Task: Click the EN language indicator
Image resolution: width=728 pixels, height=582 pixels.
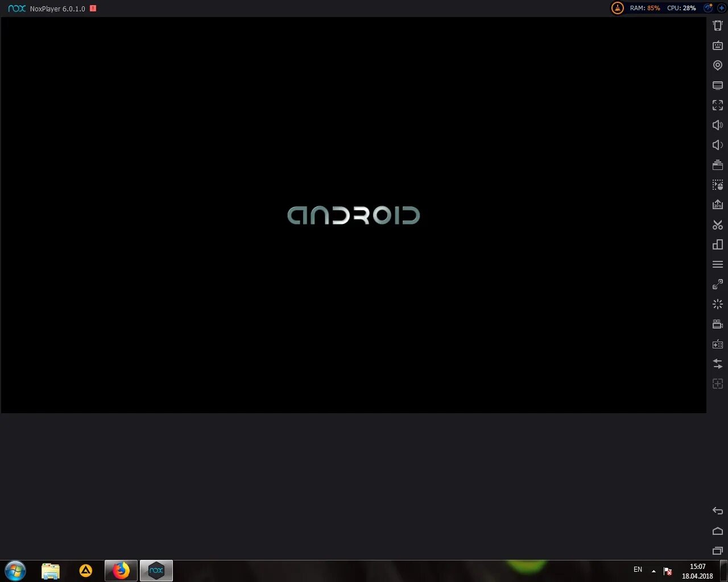Action: point(638,569)
